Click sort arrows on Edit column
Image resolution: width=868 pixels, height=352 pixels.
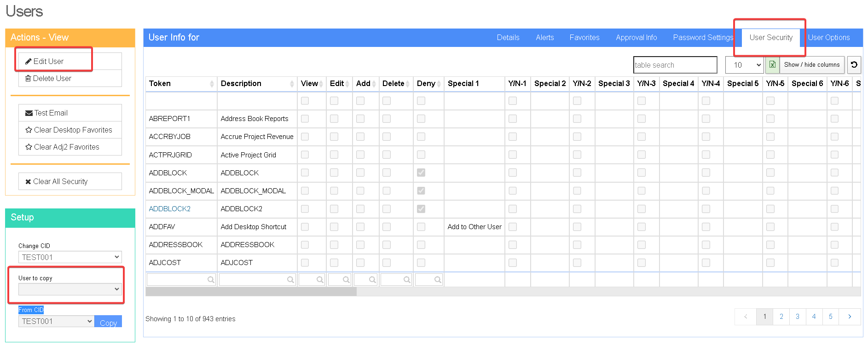point(347,84)
